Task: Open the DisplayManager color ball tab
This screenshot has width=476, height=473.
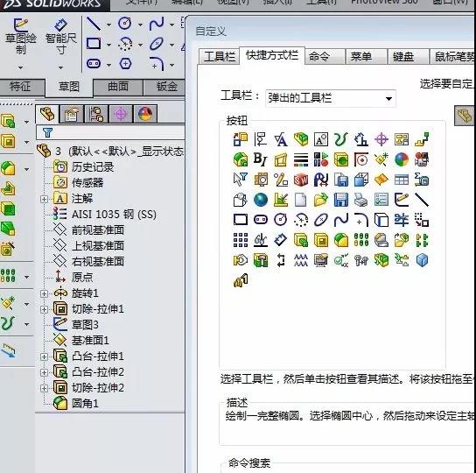Action: pos(145,114)
